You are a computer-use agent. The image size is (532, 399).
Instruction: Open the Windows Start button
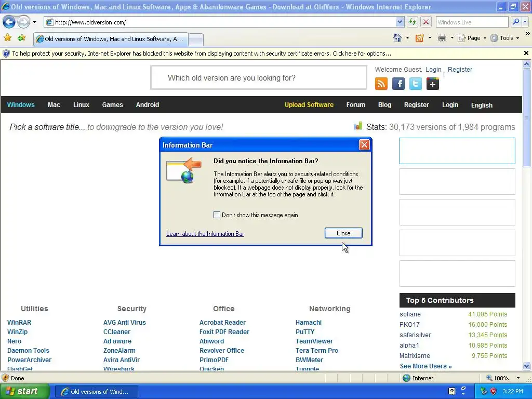pos(24,391)
